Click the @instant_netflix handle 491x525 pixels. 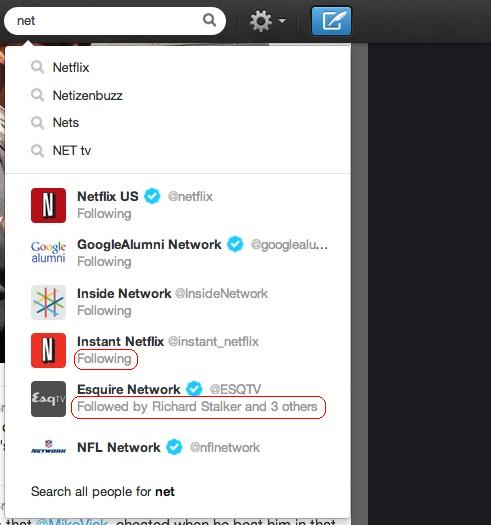tap(213, 342)
